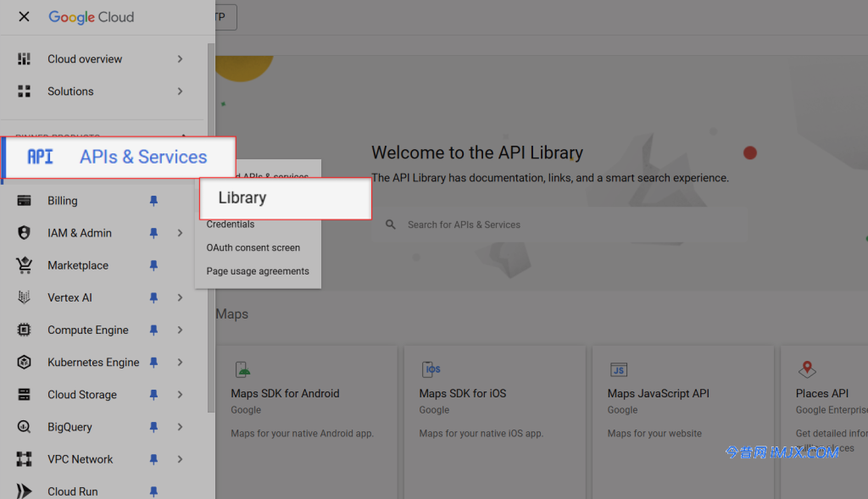Focus the Search for APIs & Services field
The image size is (868, 499).
click(559, 225)
